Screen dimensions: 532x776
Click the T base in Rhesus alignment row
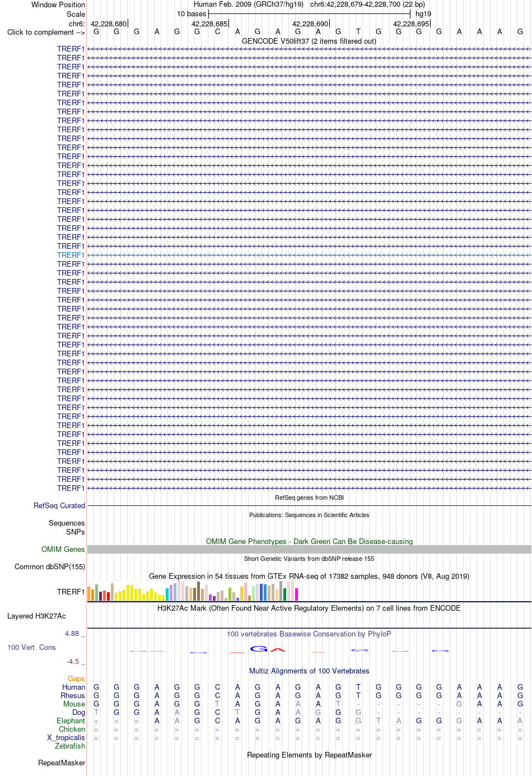(x=358, y=695)
